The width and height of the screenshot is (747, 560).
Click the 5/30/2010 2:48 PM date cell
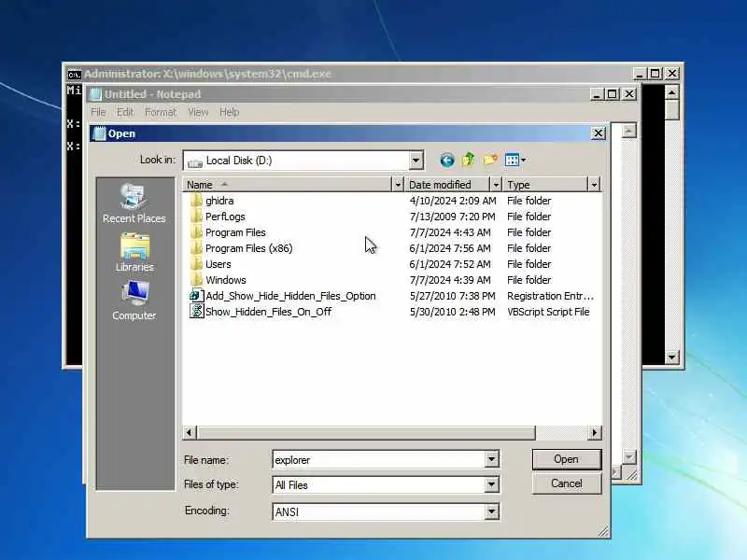point(452,312)
